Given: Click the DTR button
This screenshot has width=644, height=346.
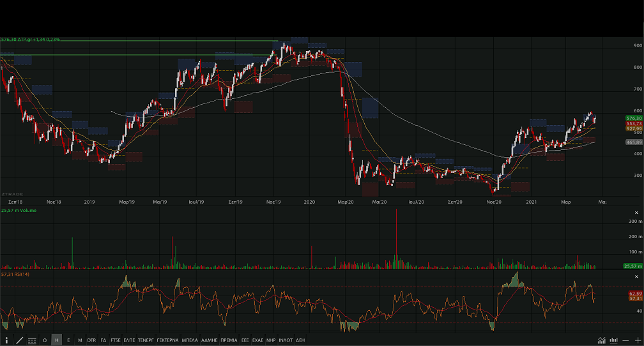Looking at the screenshot, I should [x=91, y=340].
